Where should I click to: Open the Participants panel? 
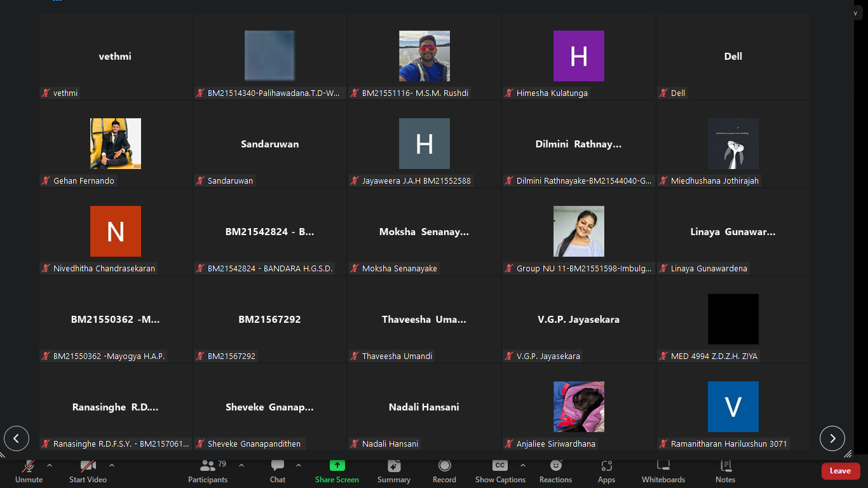click(208, 471)
